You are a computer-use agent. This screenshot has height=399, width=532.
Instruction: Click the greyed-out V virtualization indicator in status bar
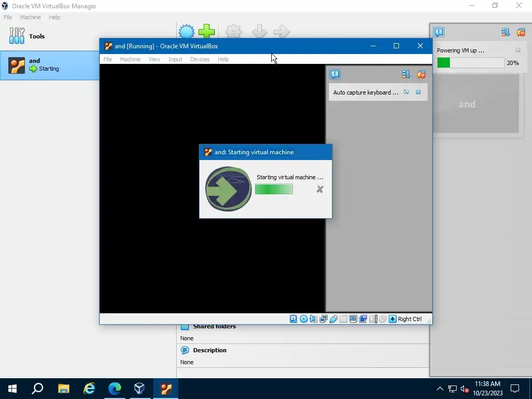pyautogui.click(x=373, y=319)
